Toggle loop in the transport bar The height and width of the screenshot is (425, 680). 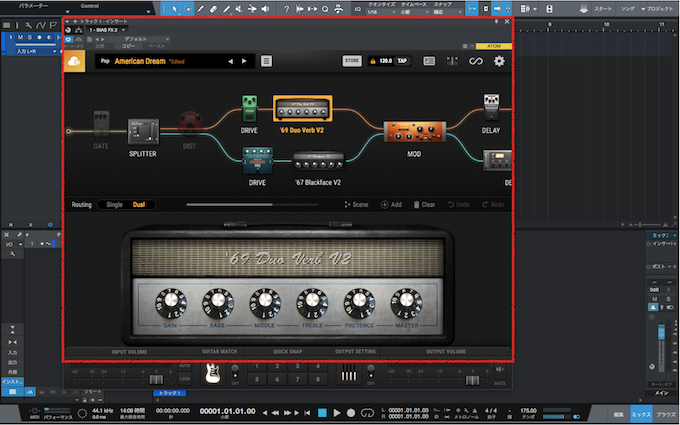(x=367, y=413)
